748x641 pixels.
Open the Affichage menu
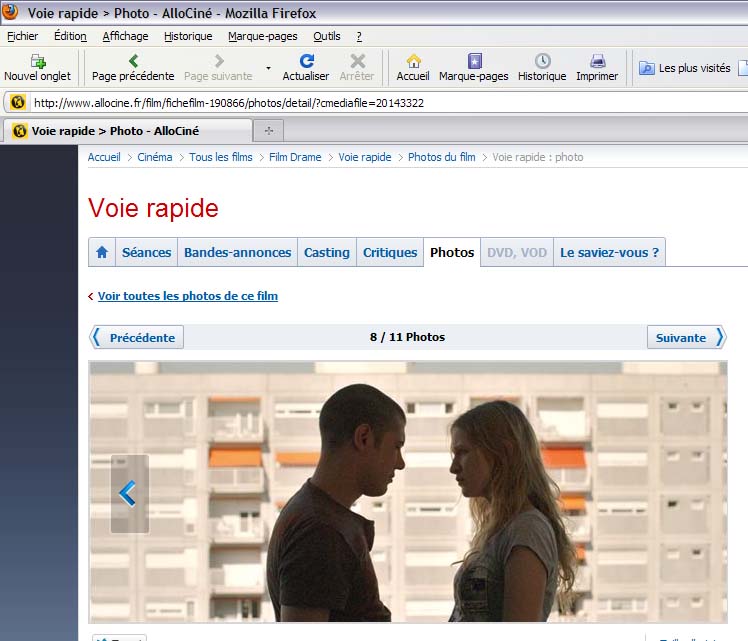[x=125, y=36]
